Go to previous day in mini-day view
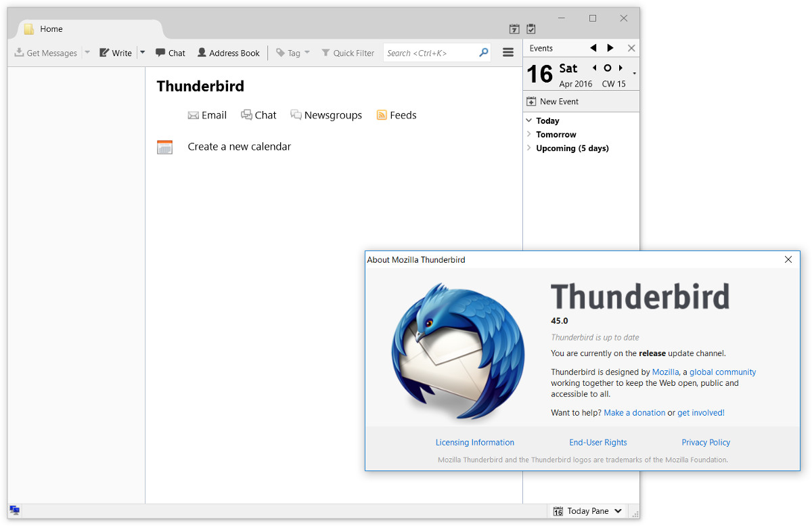The height and width of the screenshot is (526, 812). (594, 68)
